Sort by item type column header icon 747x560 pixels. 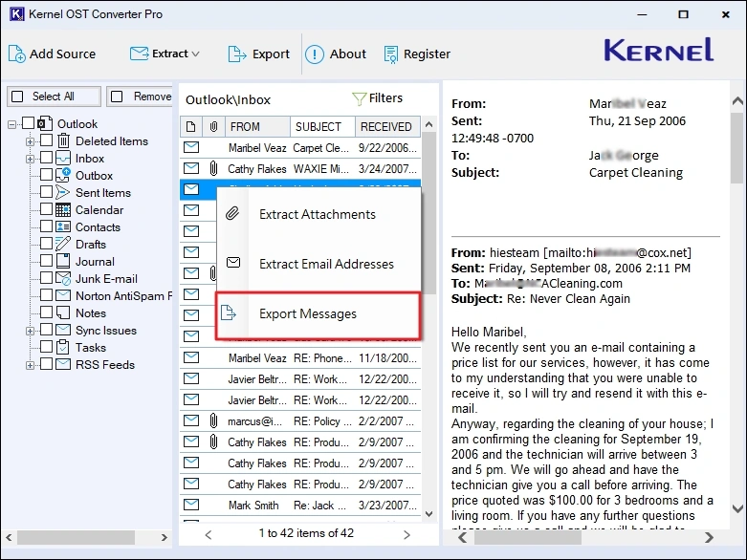tap(191, 126)
